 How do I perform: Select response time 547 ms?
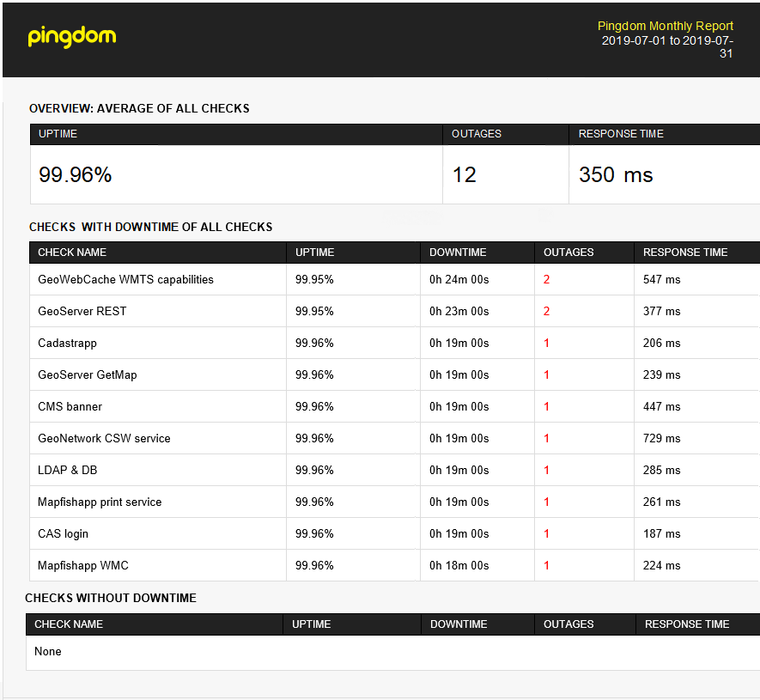pos(661,279)
